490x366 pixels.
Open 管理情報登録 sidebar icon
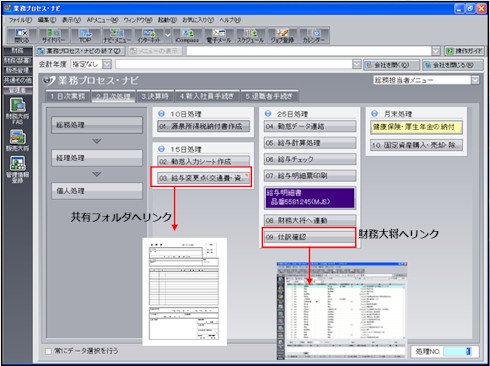(17, 169)
